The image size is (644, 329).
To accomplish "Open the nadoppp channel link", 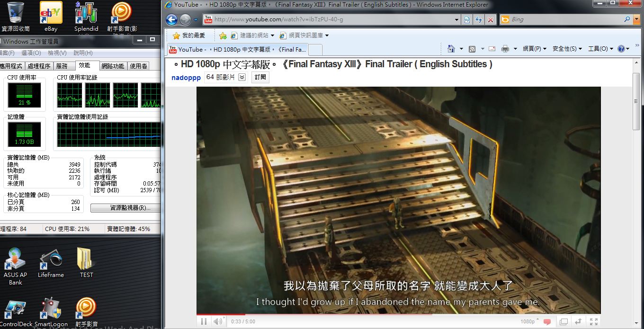I will [x=186, y=78].
